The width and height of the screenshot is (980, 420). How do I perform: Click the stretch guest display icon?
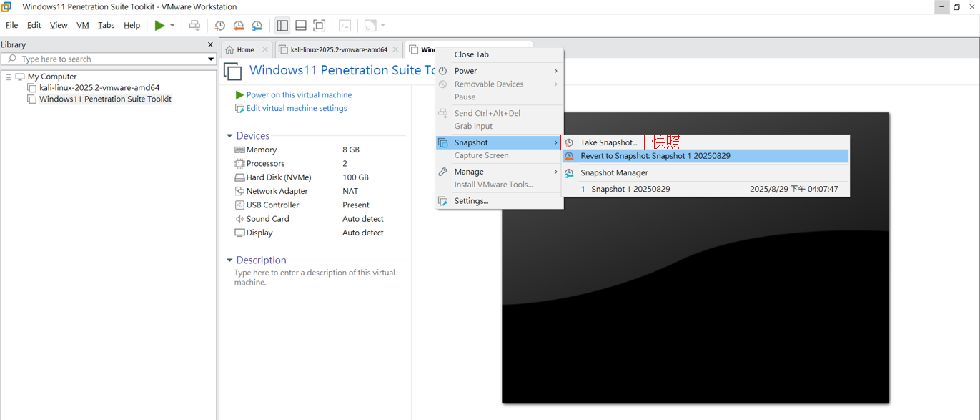pyautogui.click(x=370, y=26)
